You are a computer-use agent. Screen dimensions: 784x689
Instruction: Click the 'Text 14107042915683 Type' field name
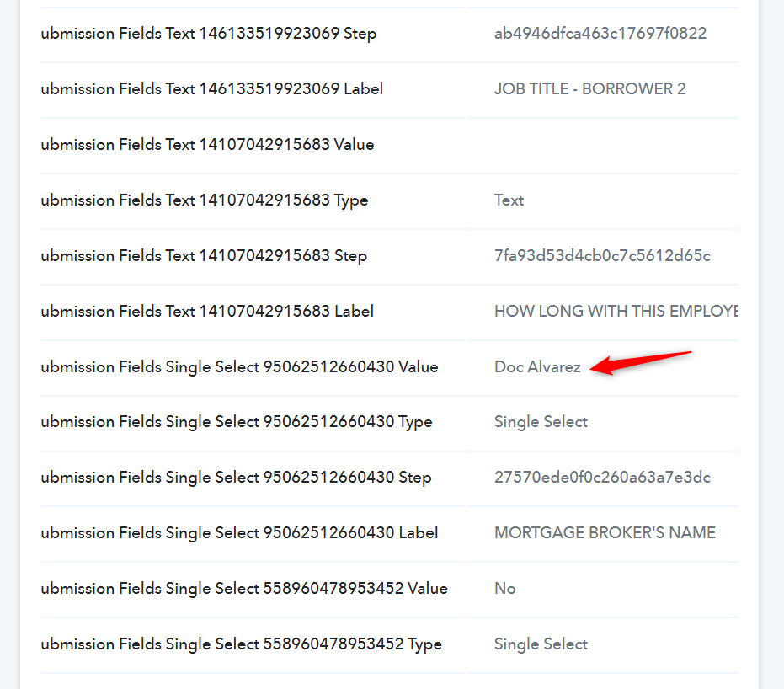(x=205, y=200)
